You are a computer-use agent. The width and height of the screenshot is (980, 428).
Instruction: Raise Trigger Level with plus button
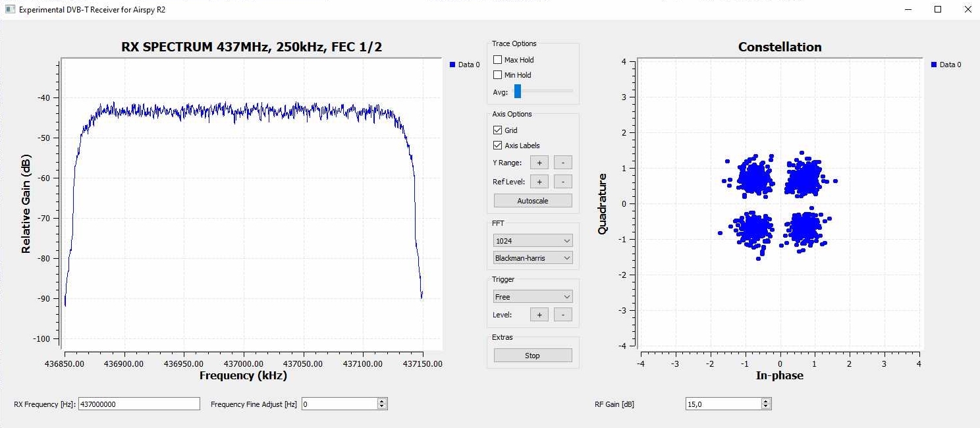[539, 315]
